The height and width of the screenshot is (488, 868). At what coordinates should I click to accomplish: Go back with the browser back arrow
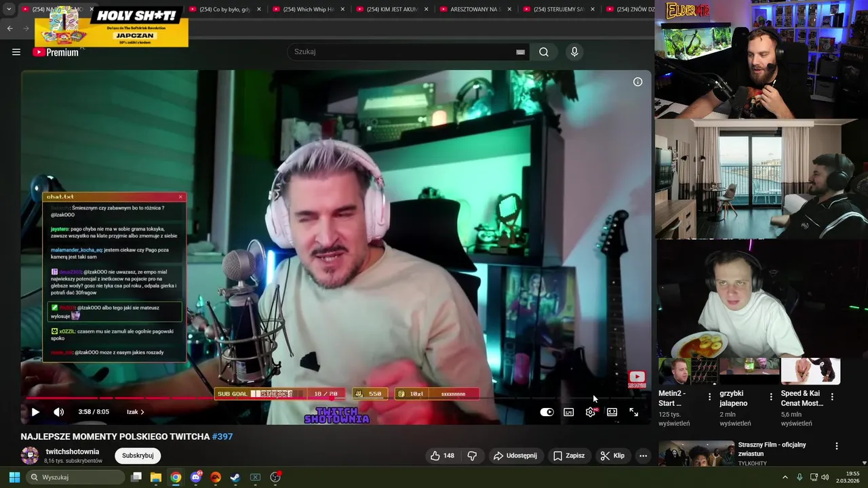pos(10,28)
